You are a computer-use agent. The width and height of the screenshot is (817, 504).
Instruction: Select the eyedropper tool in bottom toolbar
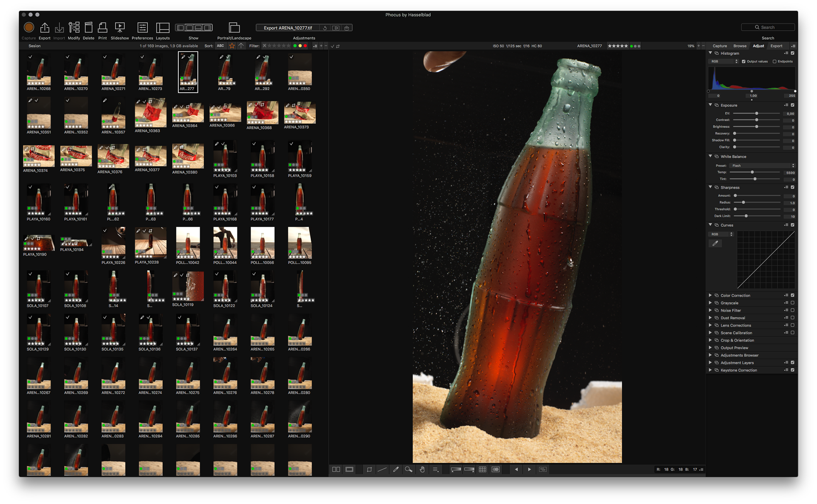point(396,470)
